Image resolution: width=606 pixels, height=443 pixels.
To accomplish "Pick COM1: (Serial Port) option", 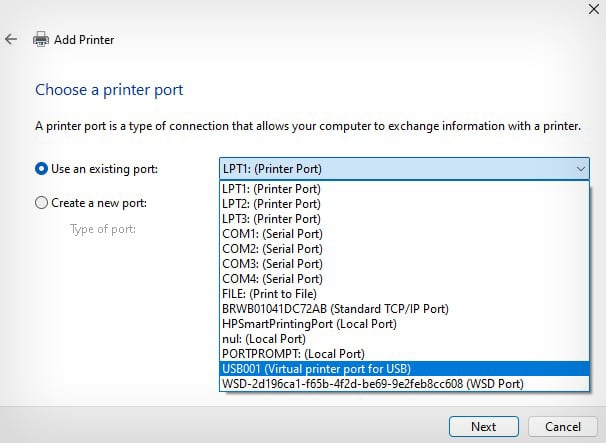I will (272, 233).
